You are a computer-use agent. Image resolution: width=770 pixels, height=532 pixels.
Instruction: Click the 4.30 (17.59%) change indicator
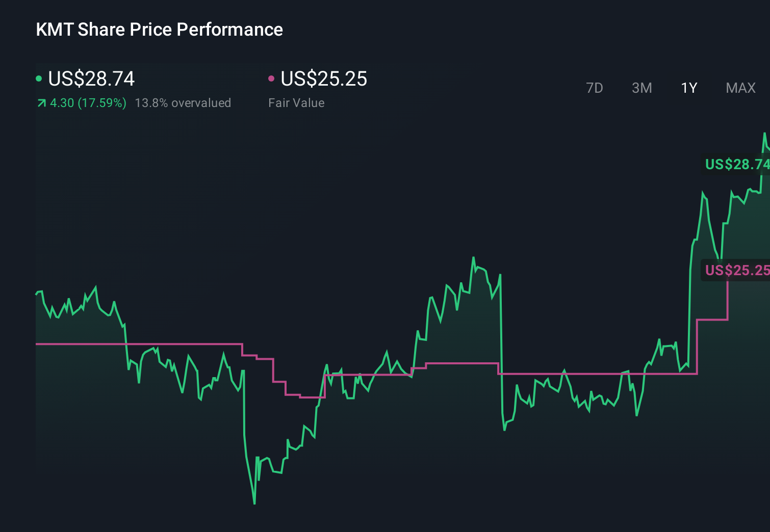[x=88, y=103]
